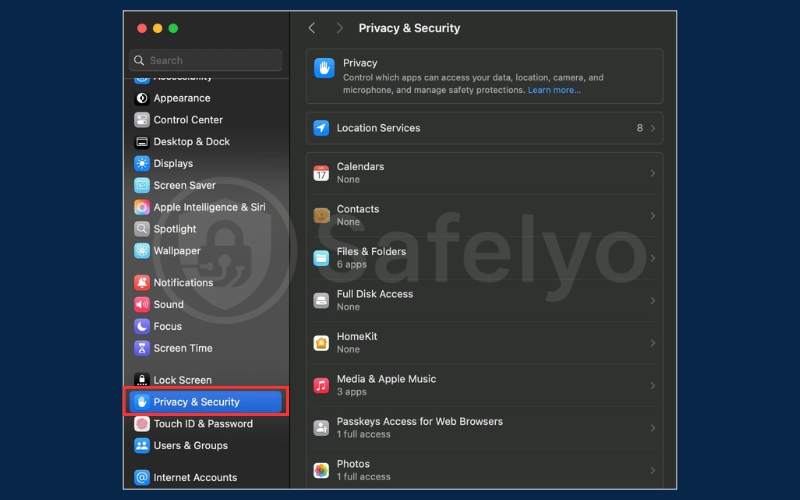Open the Full Disk Access icon
This screenshot has height=500, width=800.
[x=321, y=301]
